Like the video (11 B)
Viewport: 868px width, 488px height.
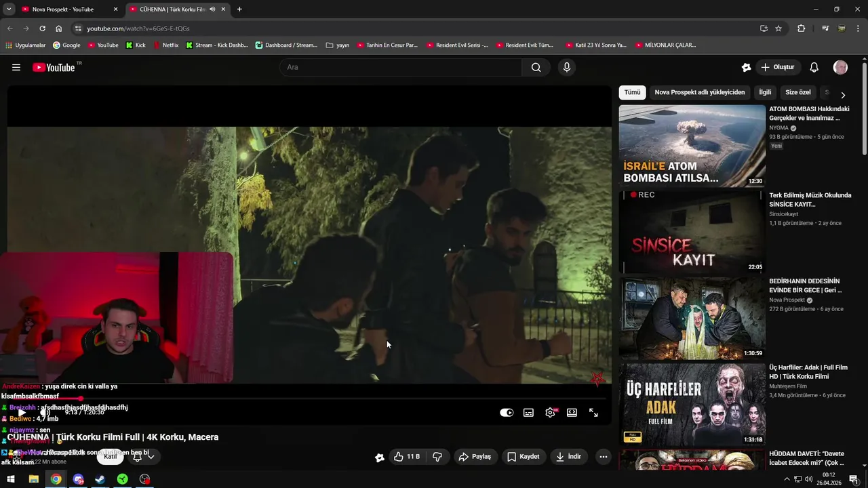407,457
